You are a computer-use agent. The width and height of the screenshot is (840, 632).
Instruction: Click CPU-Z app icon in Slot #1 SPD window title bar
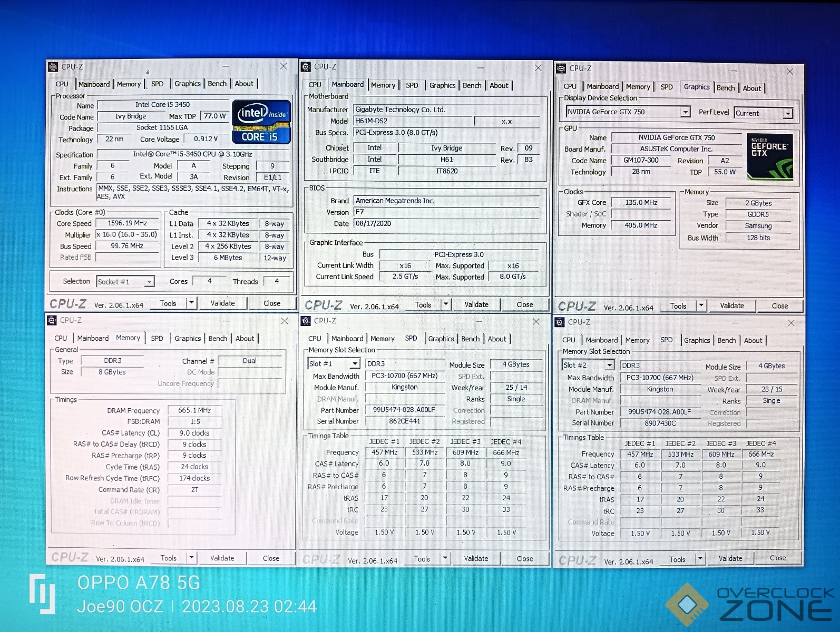click(306, 320)
